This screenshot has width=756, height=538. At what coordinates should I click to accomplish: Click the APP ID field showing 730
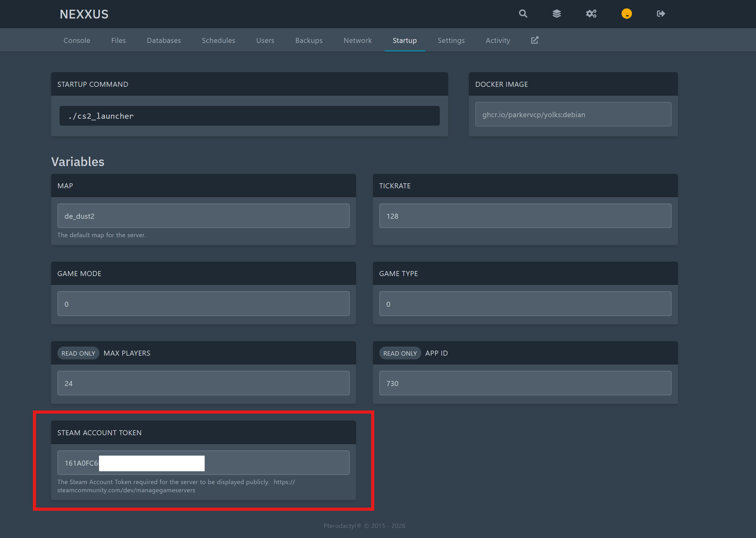click(525, 383)
